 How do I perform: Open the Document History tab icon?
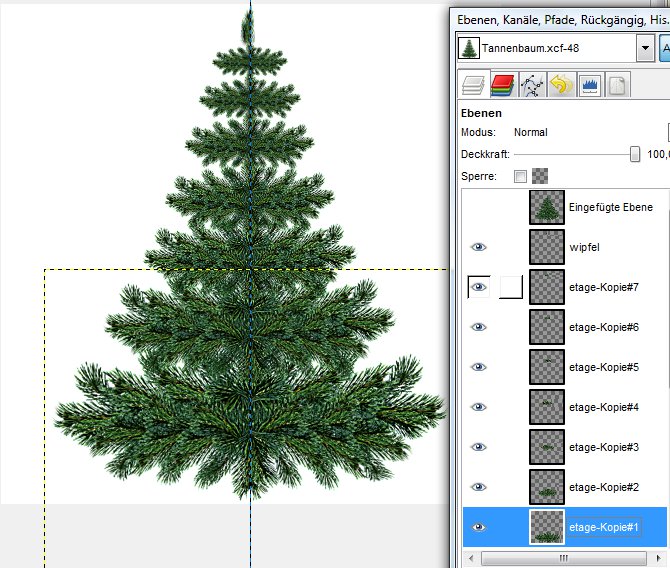point(617,86)
